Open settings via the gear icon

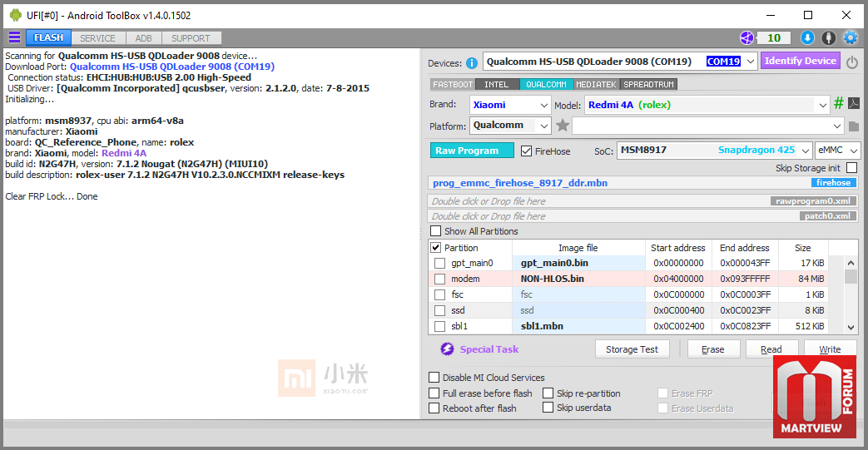(851, 37)
